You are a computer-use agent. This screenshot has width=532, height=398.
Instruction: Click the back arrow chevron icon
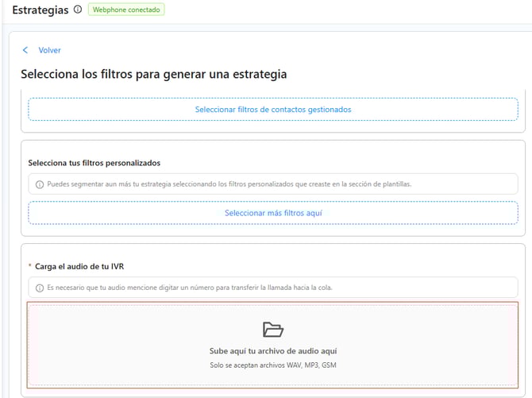tap(25, 50)
